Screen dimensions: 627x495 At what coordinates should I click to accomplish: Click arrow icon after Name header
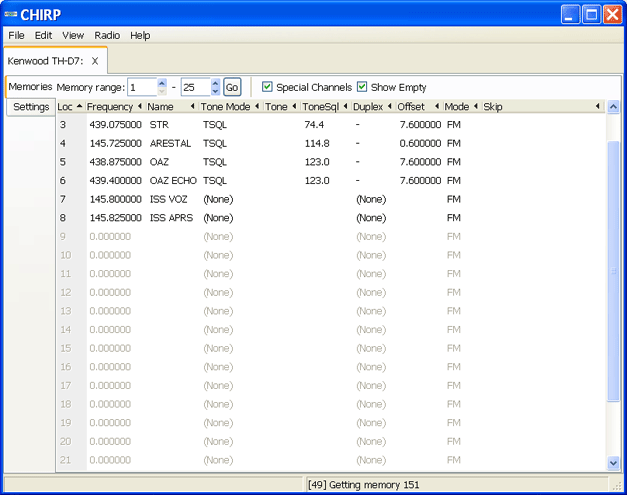pos(193,106)
